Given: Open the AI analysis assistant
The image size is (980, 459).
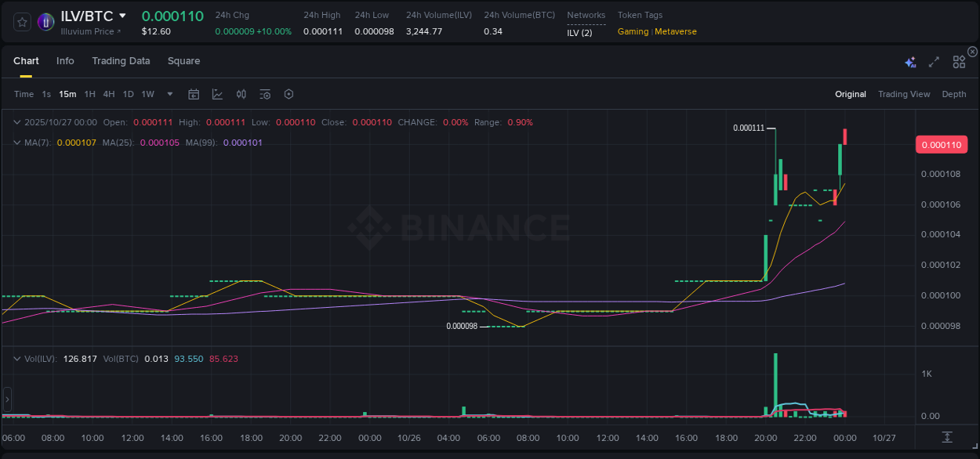Looking at the screenshot, I should [910, 61].
